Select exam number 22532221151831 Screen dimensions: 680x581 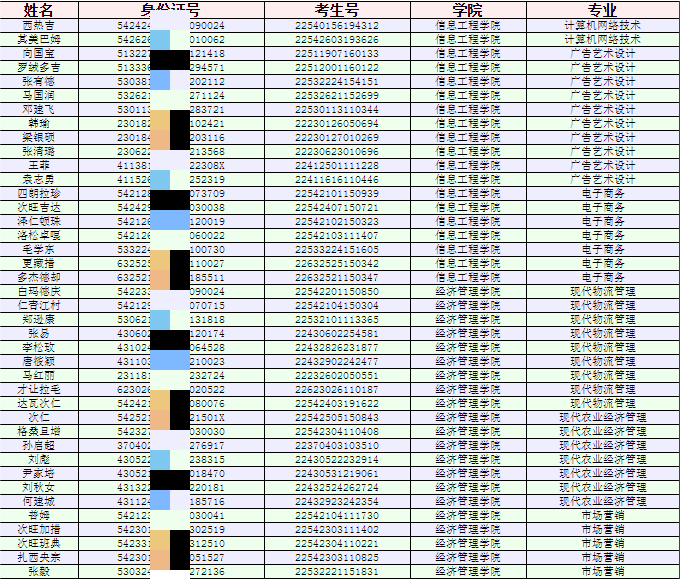point(337,571)
